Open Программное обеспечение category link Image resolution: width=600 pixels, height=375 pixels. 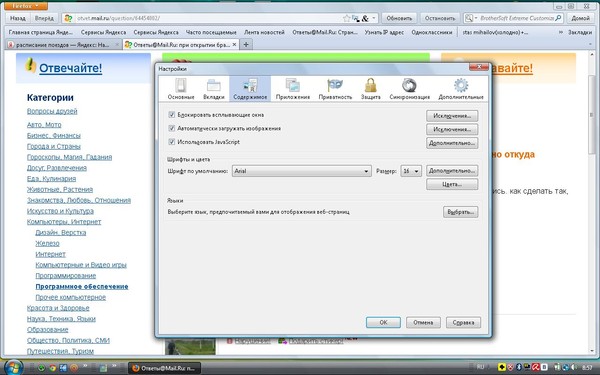click(82, 287)
